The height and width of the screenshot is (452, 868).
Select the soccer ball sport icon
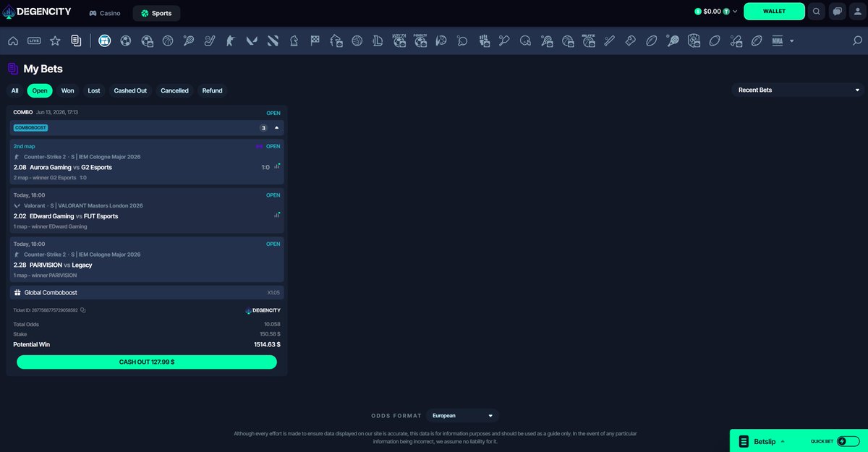click(x=126, y=41)
